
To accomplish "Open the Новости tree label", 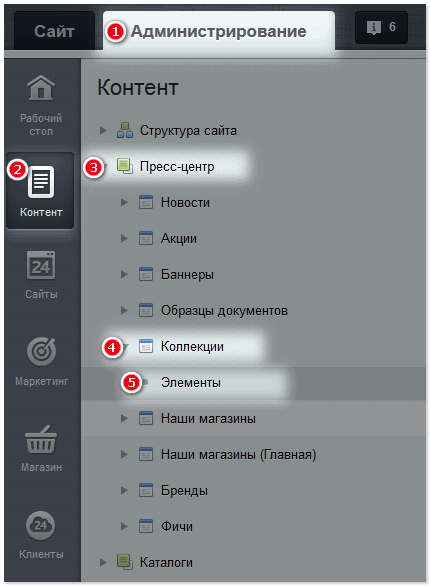I will click(x=185, y=203).
